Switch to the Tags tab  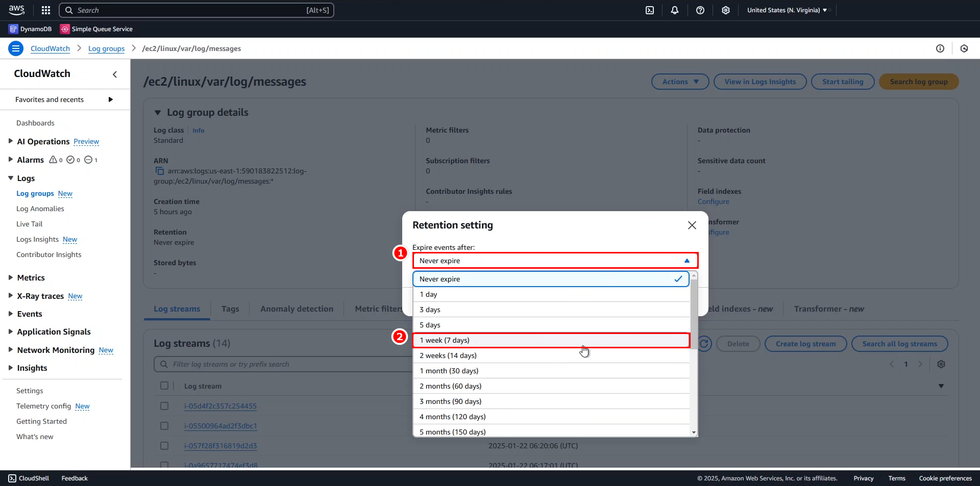point(230,309)
